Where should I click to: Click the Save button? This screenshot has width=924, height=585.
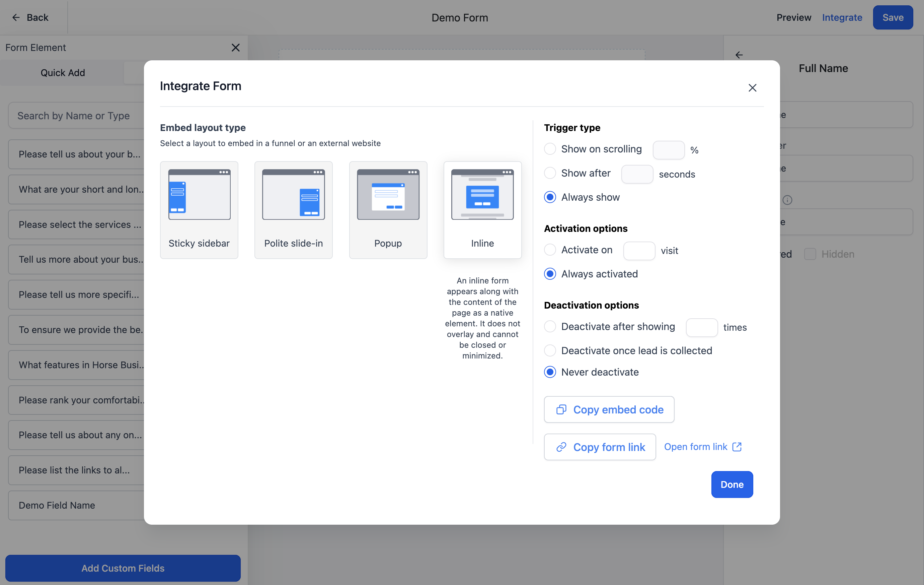(893, 17)
